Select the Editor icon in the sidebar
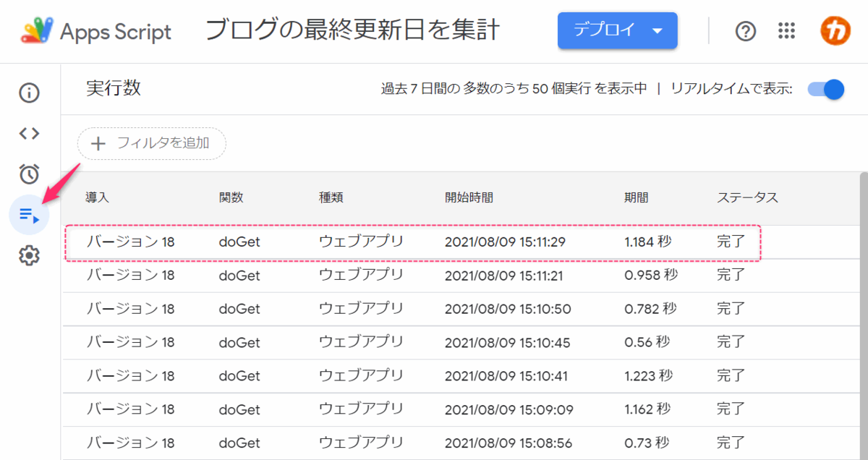The width and height of the screenshot is (868, 460). click(x=27, y=133)
